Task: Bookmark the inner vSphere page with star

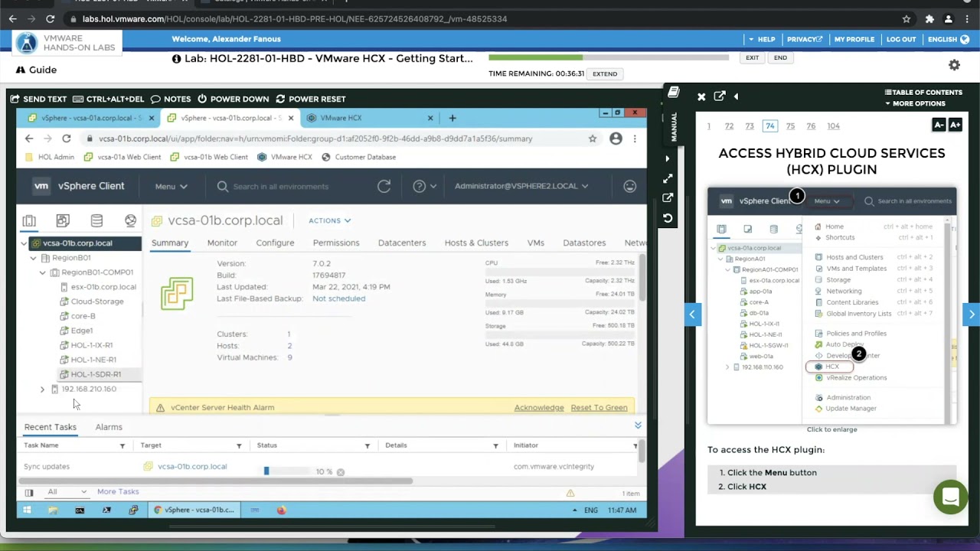Action: coord(593,139)
